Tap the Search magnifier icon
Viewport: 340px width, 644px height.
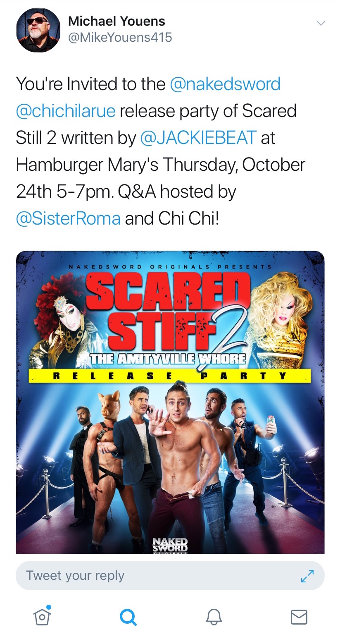(128, 618)
